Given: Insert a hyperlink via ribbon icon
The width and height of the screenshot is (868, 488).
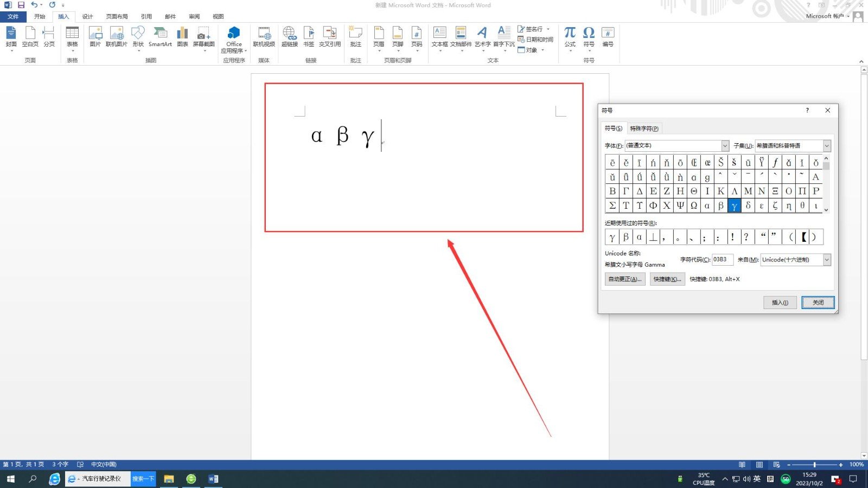Looking at the screenshot, I should 289,36.
